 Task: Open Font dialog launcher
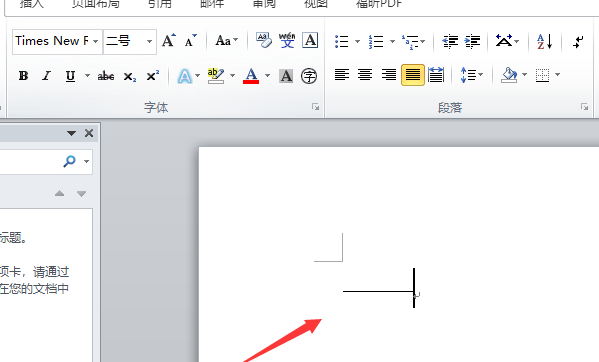click(x=315, y=107)
